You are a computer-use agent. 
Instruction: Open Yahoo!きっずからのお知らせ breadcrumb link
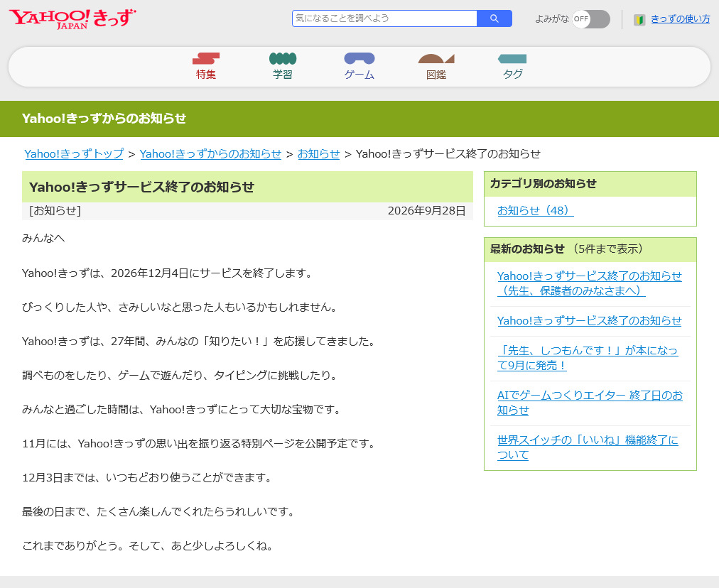(x=210, y=154)
